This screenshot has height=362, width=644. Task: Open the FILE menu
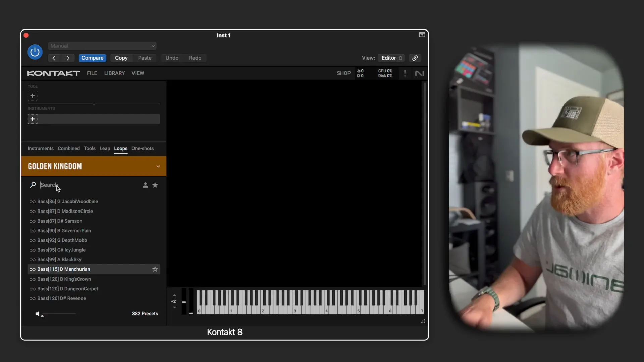click(x=92, y=73)
